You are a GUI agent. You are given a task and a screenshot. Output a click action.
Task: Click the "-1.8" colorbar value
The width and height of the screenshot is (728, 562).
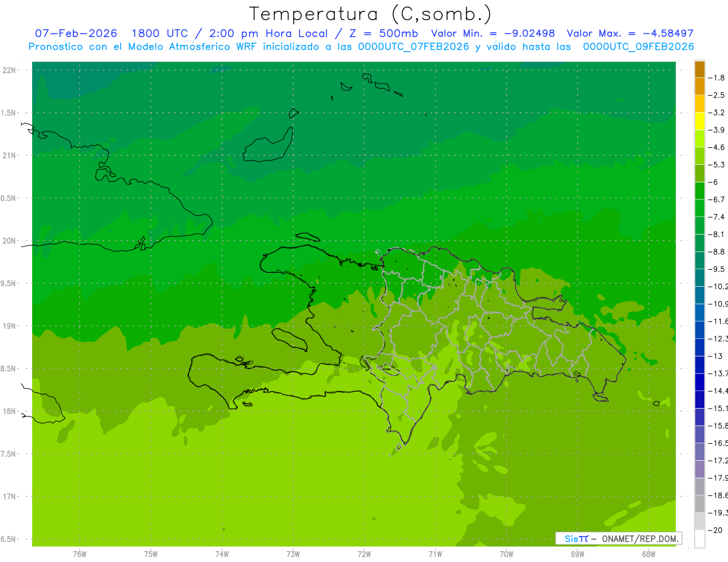tap(716, 78)
